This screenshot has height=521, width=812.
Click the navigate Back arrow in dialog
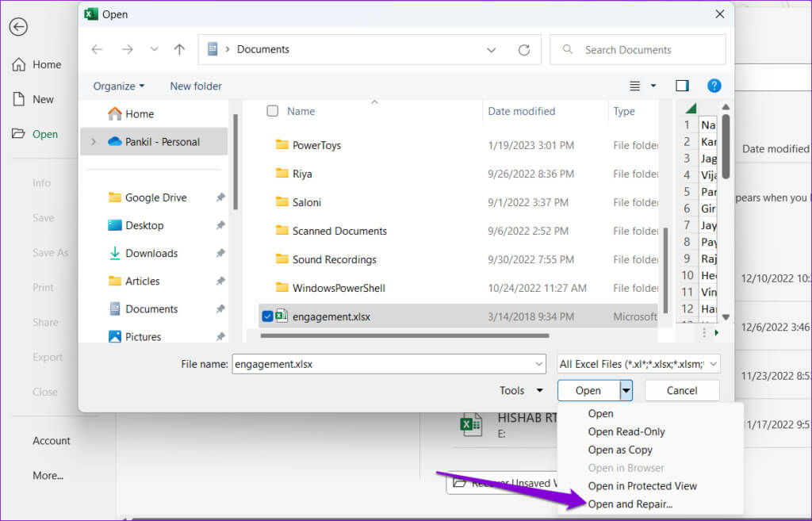(97, 49)
